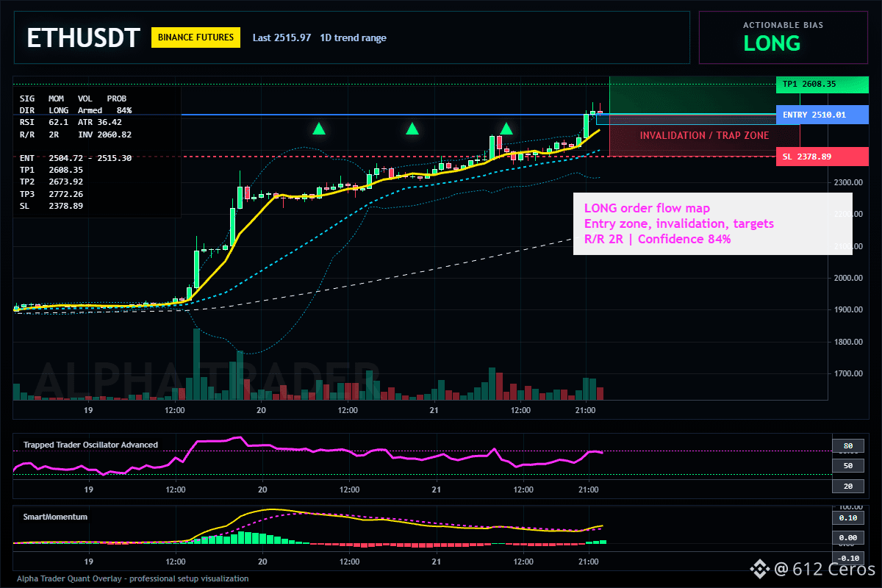This screenshot has height=588, width=882.
Task: Click the SIG MOM VOL PROB header row
Action: coord(73,98)
